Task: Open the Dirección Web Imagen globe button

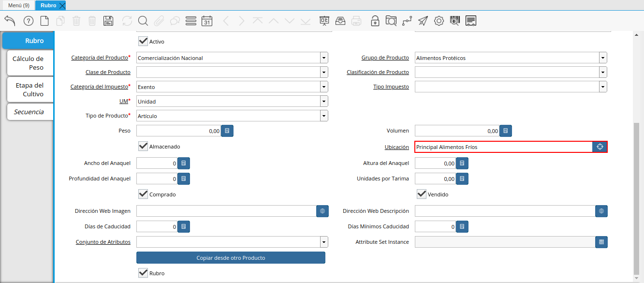Action: pyautogui.click(x=322, y=211)
